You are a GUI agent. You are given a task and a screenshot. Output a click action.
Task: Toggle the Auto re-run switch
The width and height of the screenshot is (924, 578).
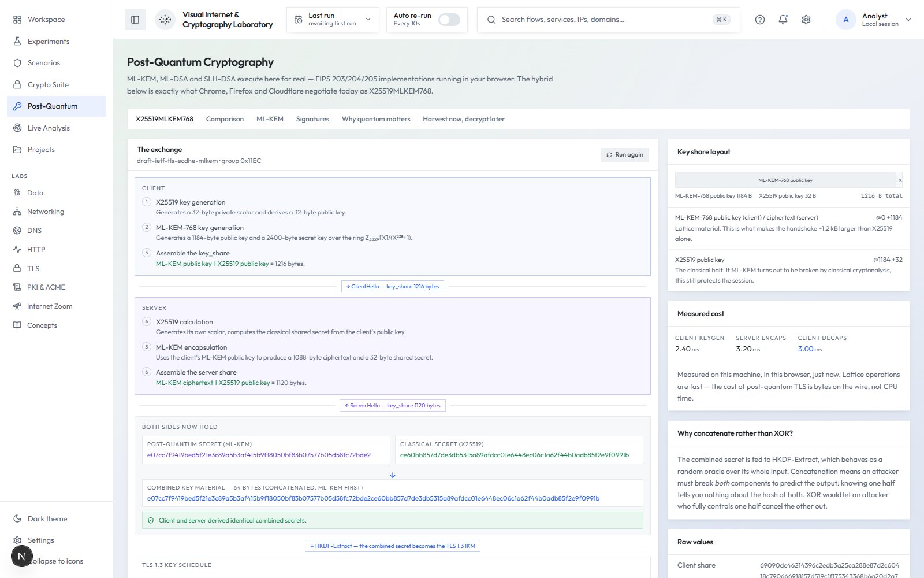(449, 20)
